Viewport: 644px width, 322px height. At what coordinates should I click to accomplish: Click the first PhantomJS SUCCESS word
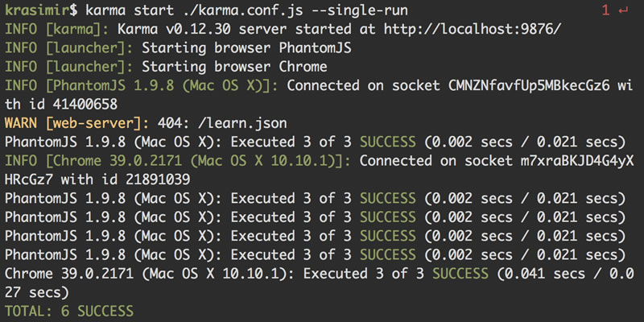[389, 142]
